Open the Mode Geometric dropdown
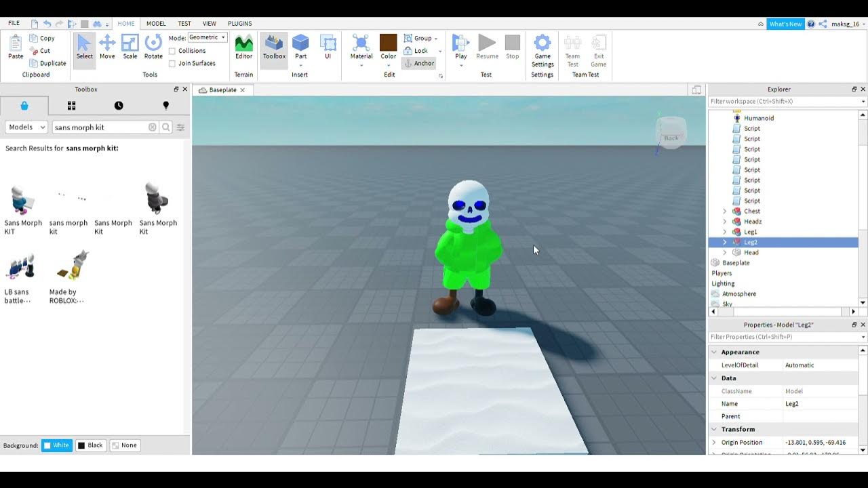Screen dimensions: 868x488 point(207,38)
